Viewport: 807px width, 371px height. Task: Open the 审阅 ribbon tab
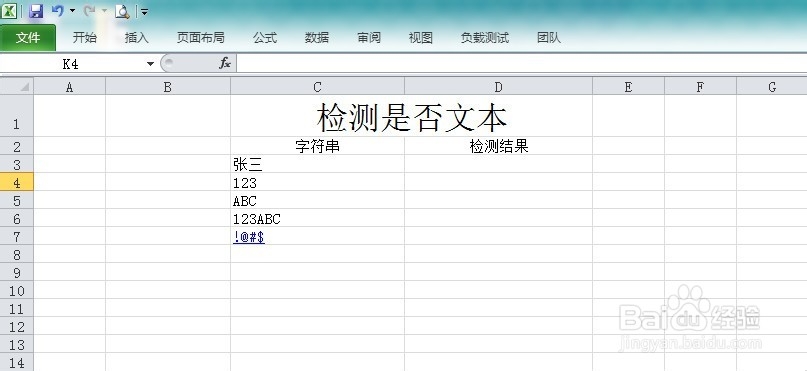coord(369,38)
